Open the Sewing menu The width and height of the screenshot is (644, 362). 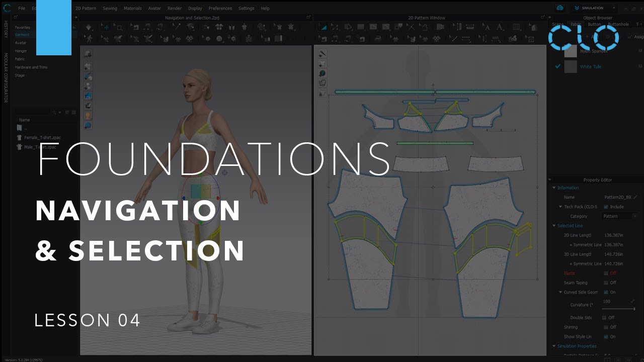click(110, 8)
